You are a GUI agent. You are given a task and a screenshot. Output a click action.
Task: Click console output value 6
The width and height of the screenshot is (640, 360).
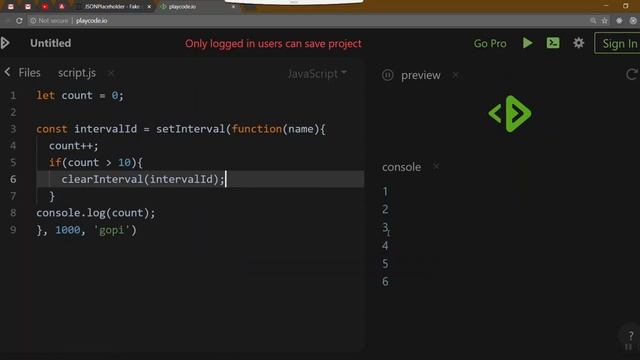(x=385, y=281)
